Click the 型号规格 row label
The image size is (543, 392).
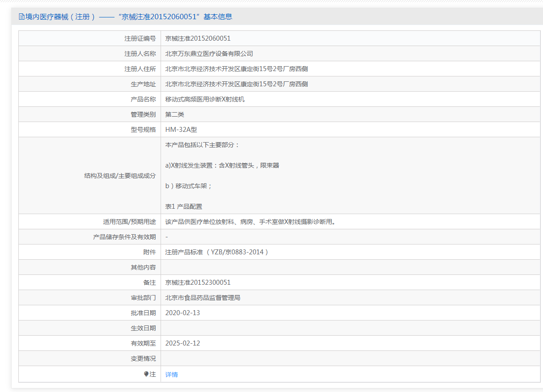(143, 130)
